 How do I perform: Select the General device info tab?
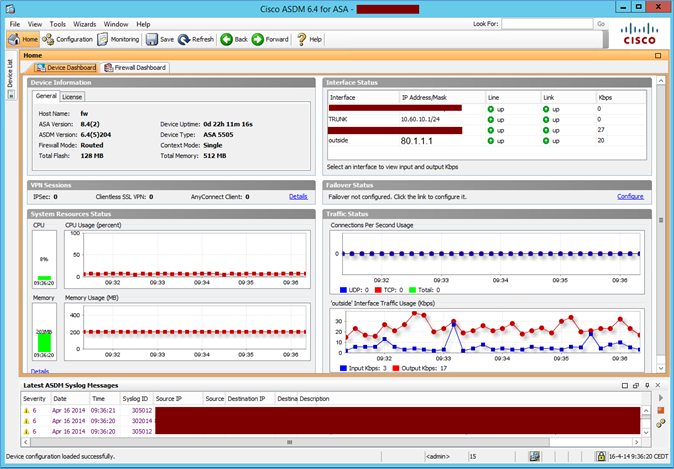click(x=46, y=96)
